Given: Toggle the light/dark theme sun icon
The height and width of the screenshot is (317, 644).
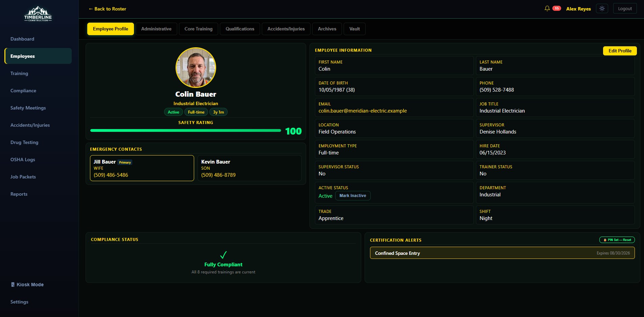Looking at the screenshot, I should pyautogui.click(x=602, y=8).
